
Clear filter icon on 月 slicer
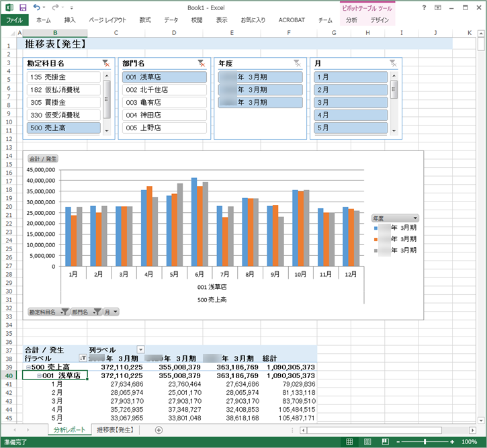click(x=393, y=63)
